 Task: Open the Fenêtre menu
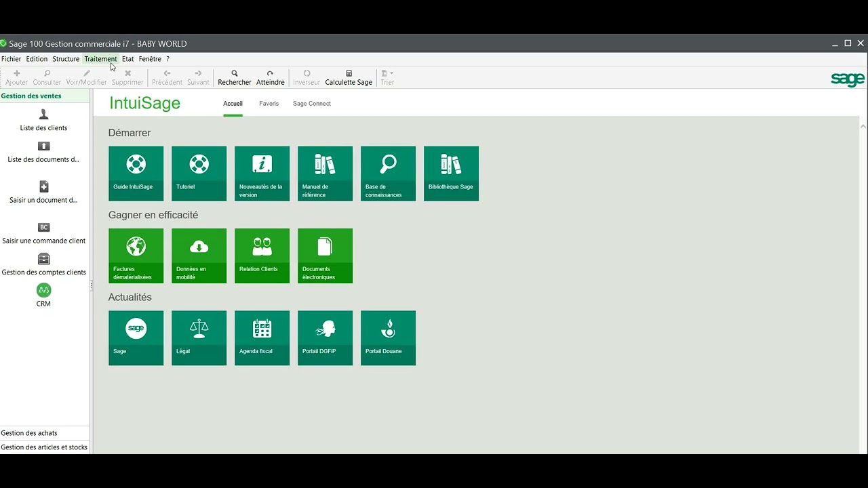coord(150,59)
